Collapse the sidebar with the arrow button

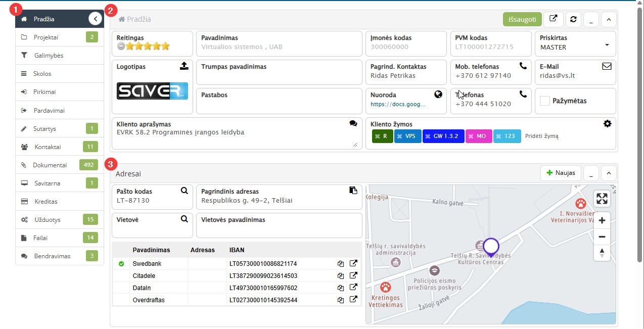(x=95, y=19)
